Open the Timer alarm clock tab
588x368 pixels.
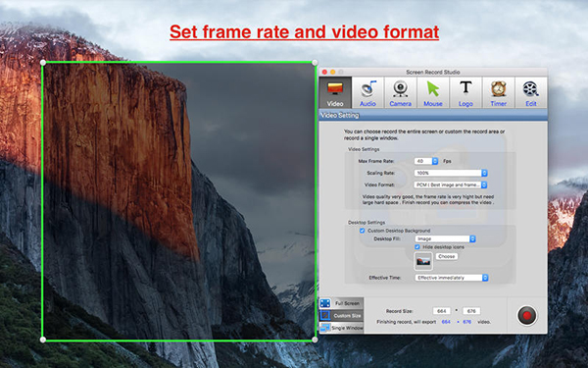click(499, 93)
